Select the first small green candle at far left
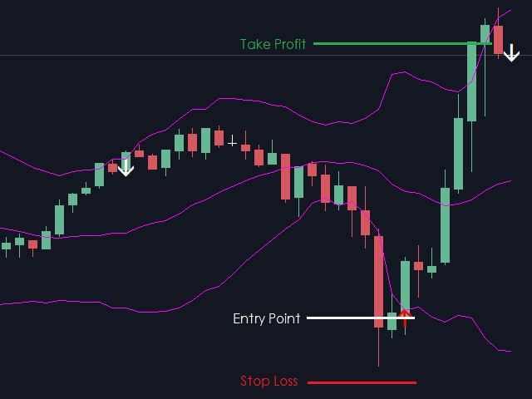 pos(7,245)
